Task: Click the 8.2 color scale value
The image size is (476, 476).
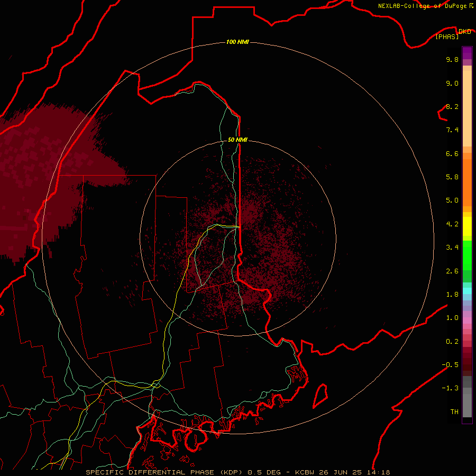Action: point(452,106)
